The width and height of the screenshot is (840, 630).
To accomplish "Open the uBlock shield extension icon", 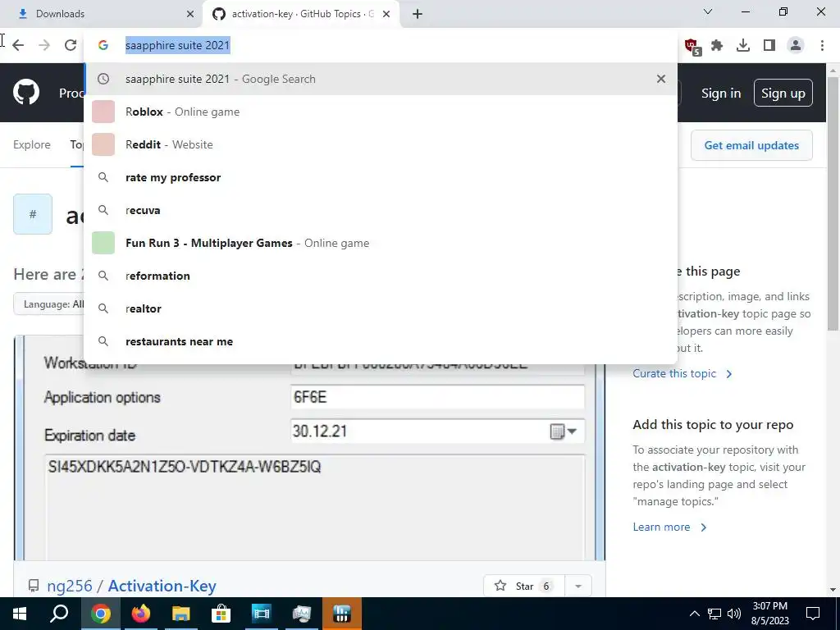I will pyautogui.click(x=692, y=46).
